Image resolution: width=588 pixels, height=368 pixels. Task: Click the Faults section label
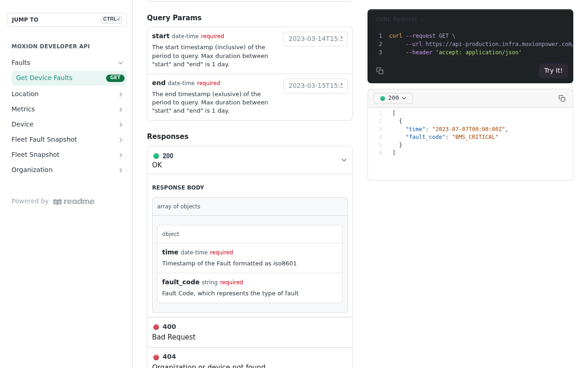pos(21,63)
